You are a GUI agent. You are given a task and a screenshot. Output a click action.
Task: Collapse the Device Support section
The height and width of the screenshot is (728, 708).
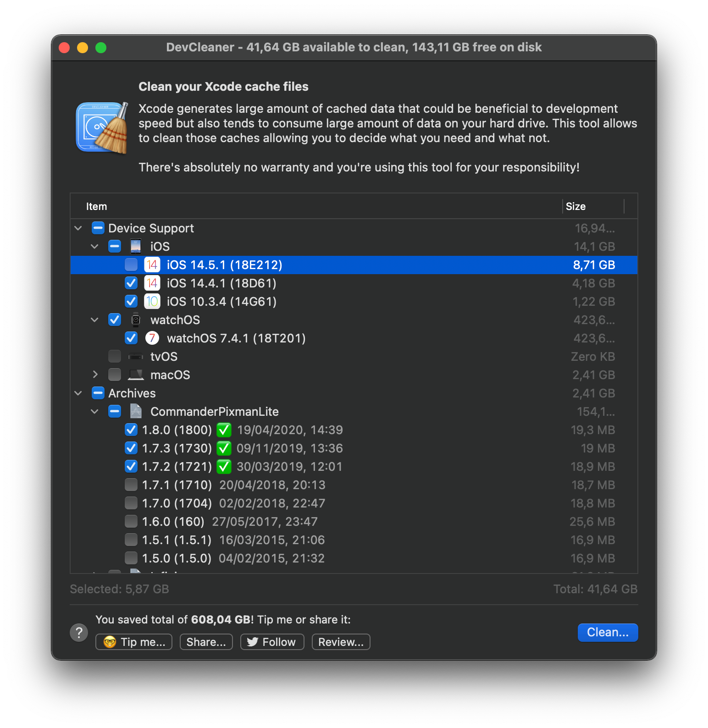[78, 228]
